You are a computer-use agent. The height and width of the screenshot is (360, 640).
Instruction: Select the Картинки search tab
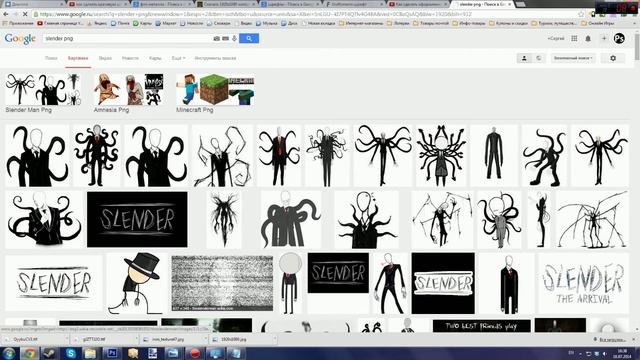78,58
